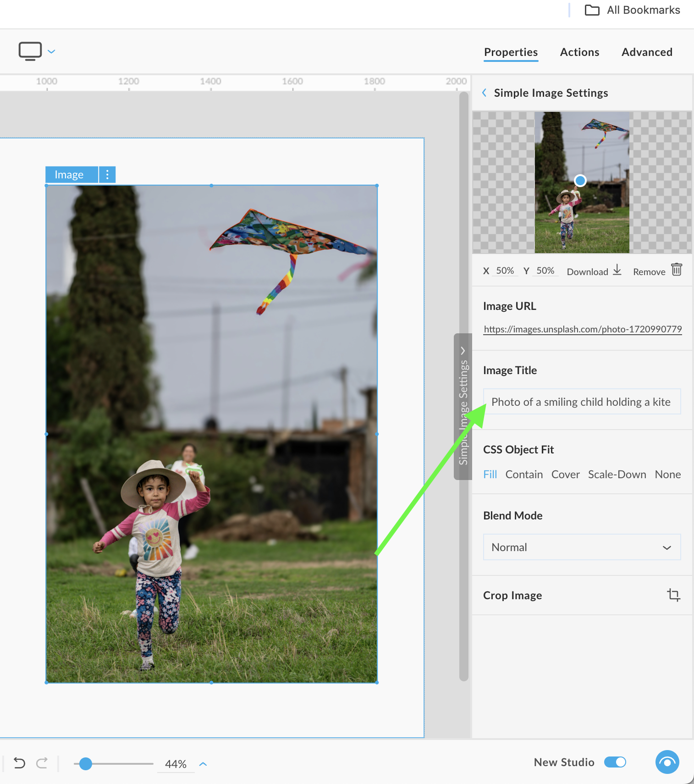This screenshot has width=694, height=784.
Task: Select Scale-Down object fit option
Action: (617, 475)
